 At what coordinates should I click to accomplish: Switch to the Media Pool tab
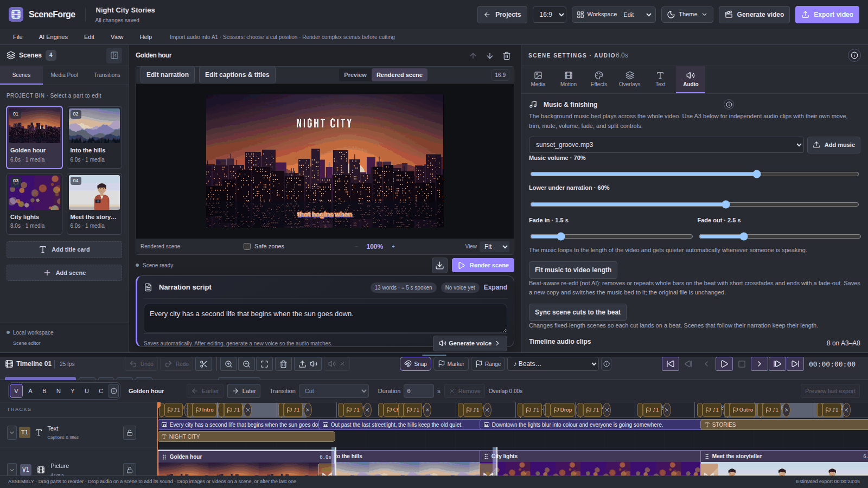(x=64, y=75)
